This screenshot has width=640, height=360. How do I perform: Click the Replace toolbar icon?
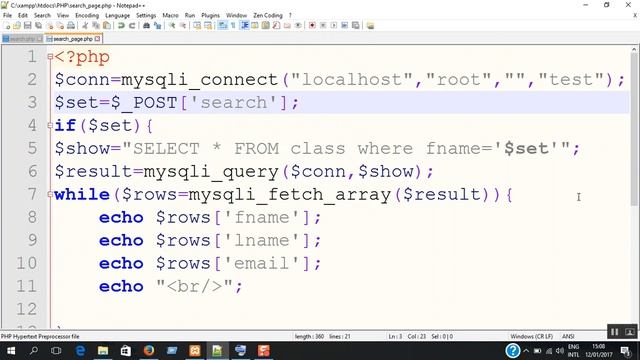(x=157, y=25)
